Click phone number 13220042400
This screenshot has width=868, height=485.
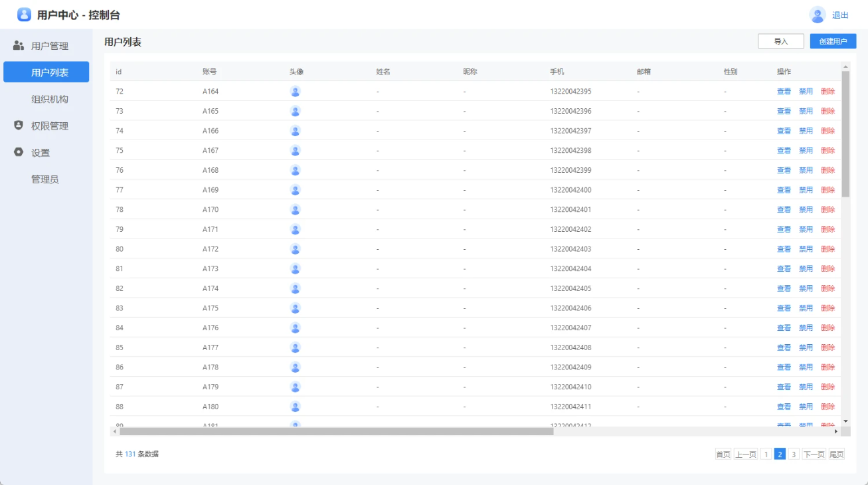(570, 190)
